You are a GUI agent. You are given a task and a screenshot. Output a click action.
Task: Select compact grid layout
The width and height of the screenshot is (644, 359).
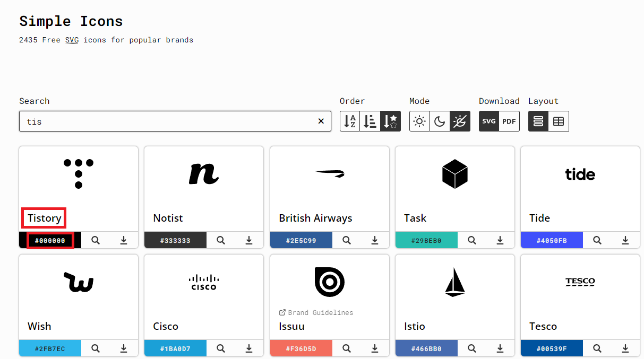559,121
